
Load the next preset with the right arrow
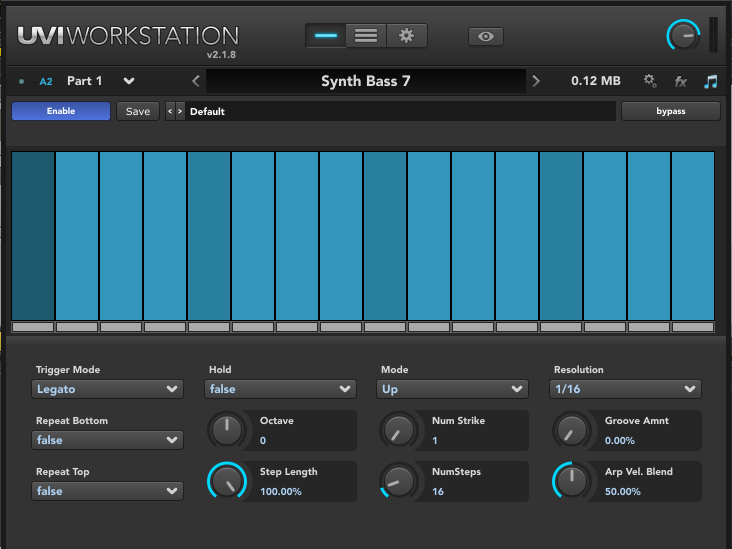[x=536, y=81]
